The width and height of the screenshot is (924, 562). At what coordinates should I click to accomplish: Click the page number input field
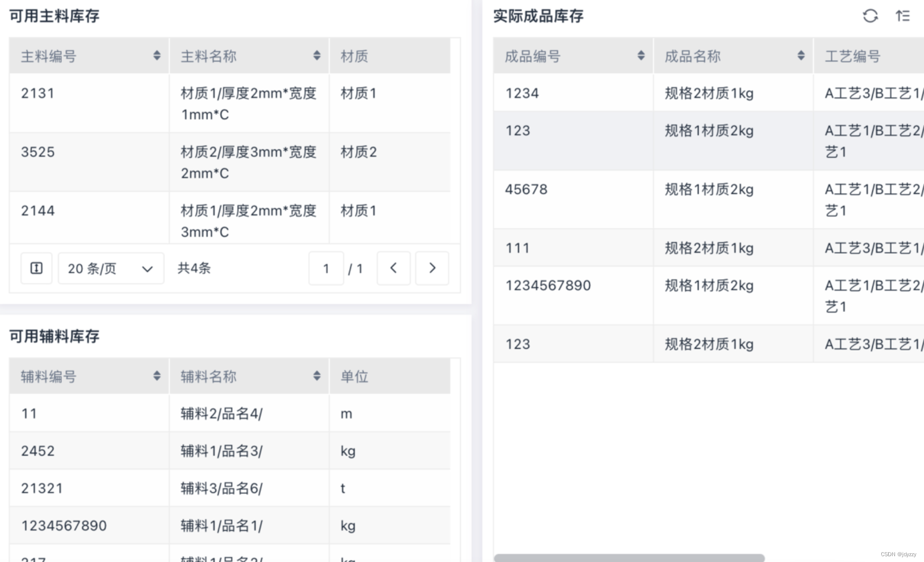pos(326,268)
